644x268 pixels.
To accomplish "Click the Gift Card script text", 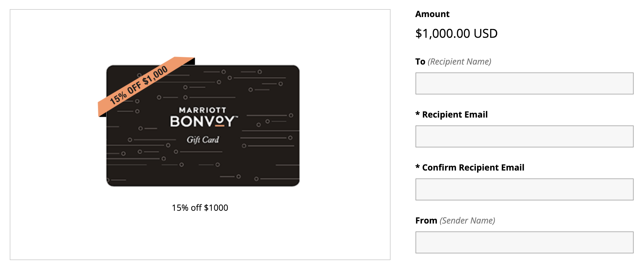I will (x=203, y=140).
